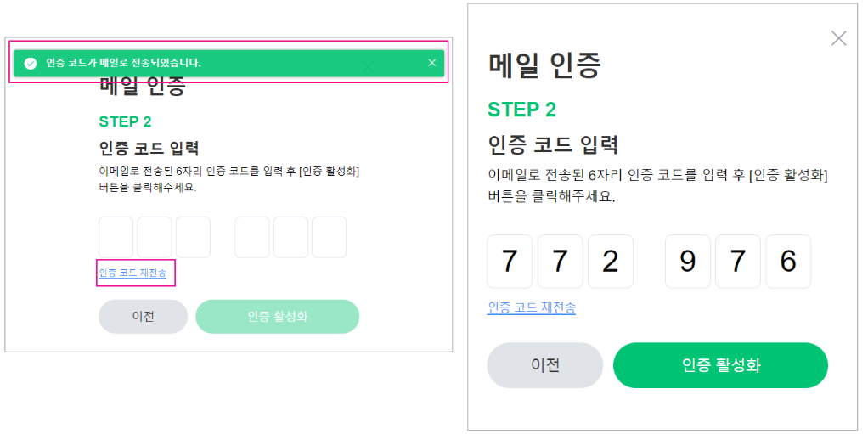Image resolution: width=868 pixels, height=434 pixels.
Task: Select the first code box showing 7
Action: [x=510, y=262]
